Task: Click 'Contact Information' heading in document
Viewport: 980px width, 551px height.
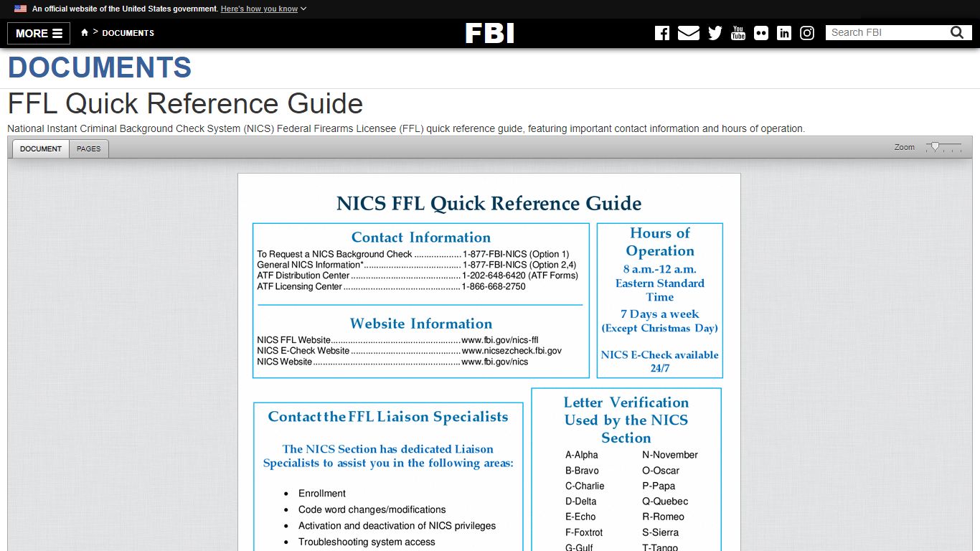Action: 421,237
